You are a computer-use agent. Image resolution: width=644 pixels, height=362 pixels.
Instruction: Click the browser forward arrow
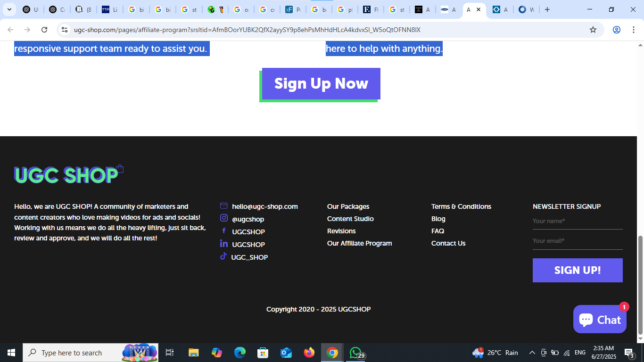click(x=27, y=30)
